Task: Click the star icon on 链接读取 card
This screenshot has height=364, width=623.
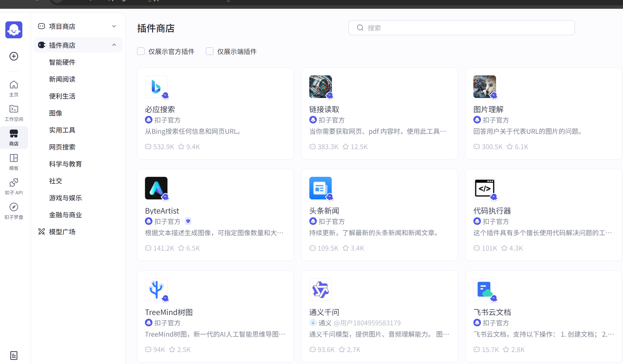Action: point(346,147)
